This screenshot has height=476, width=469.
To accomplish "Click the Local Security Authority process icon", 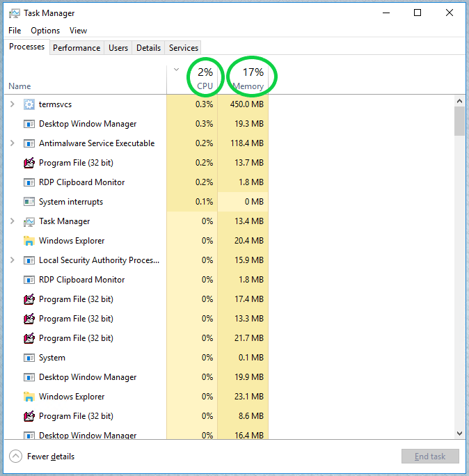I will coord(29,260).
